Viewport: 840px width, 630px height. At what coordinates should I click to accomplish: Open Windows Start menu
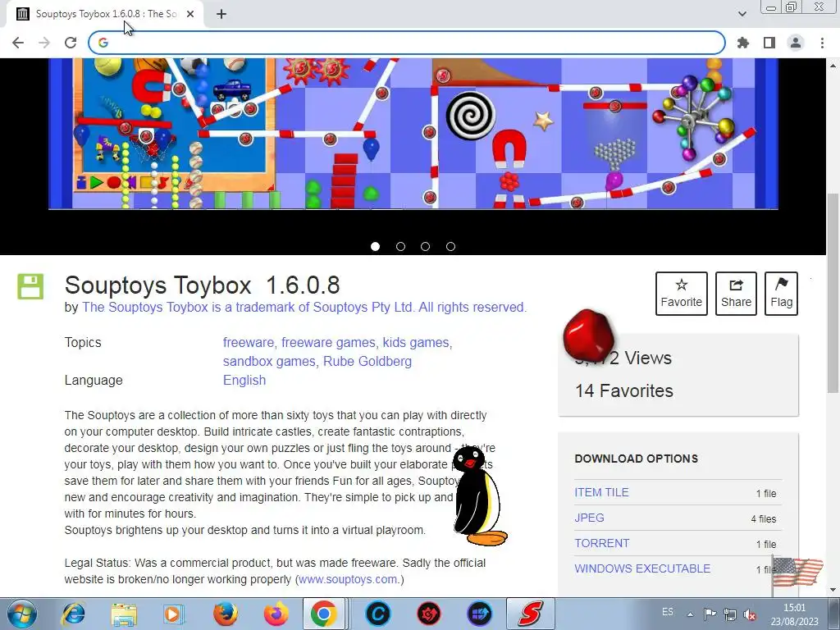22,614
